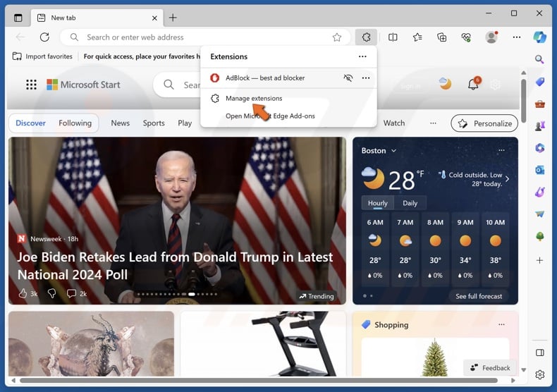Expand cold outside weather alert arrow
Image resolution: width=557 pixels, height=392 pixels.
(507, 179)
